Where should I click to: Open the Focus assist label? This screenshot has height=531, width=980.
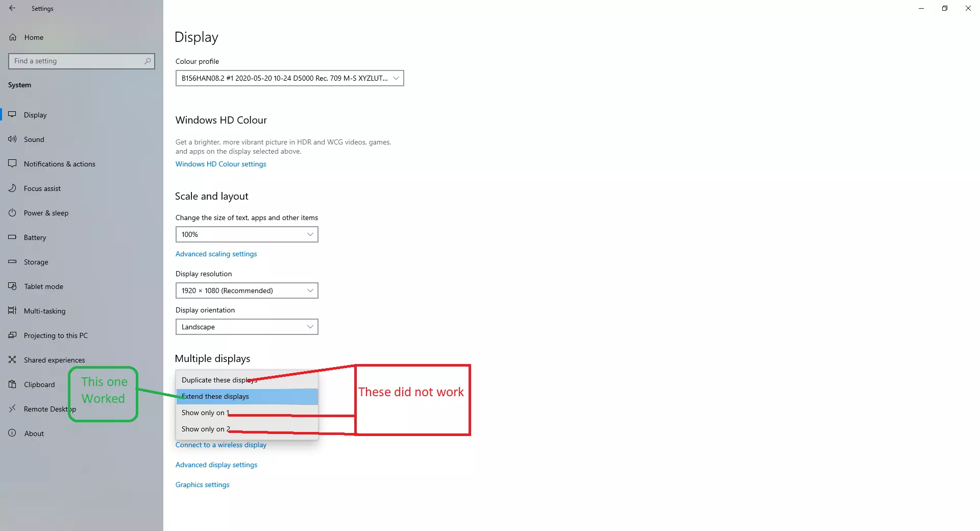click(42, 188)
